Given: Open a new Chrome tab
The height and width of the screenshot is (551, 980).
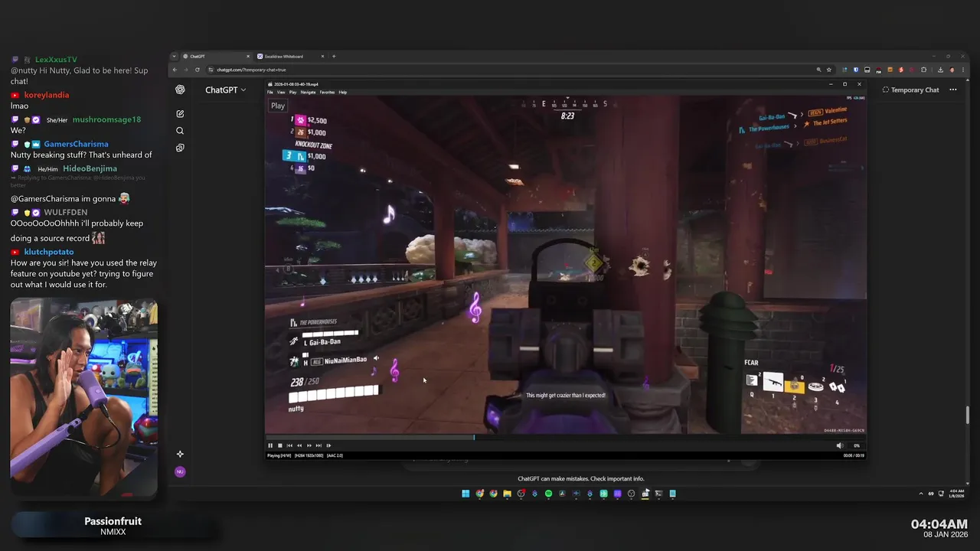Looking at the screenshot, I should (334, 56).
